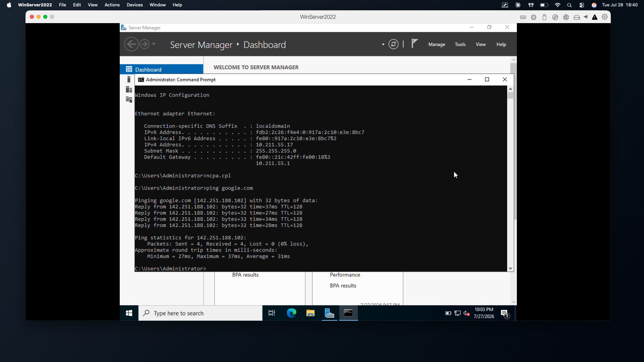Click the Parallels USB device icon

(x=544, y=17)
